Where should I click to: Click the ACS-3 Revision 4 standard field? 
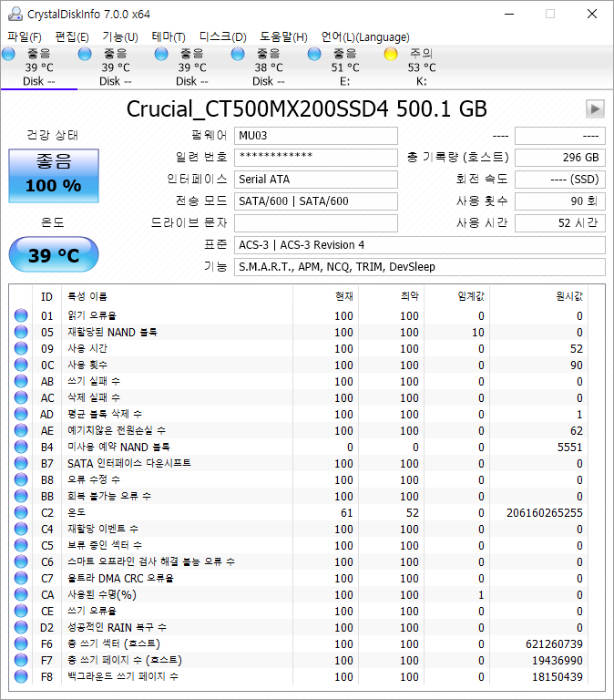pos(419,245)
